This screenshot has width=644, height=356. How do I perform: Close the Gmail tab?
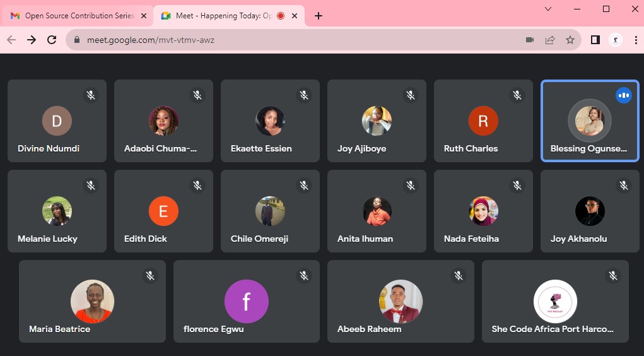pos(144,16)
